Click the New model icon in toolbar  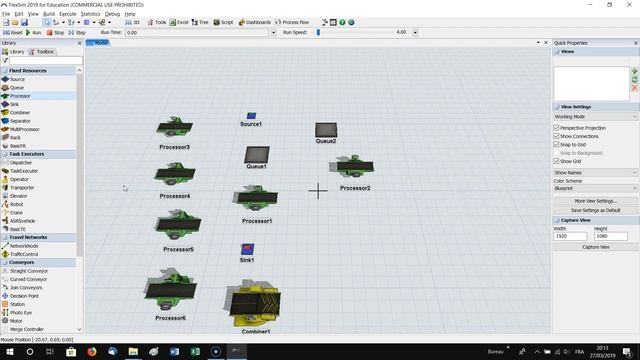[6, 22]
